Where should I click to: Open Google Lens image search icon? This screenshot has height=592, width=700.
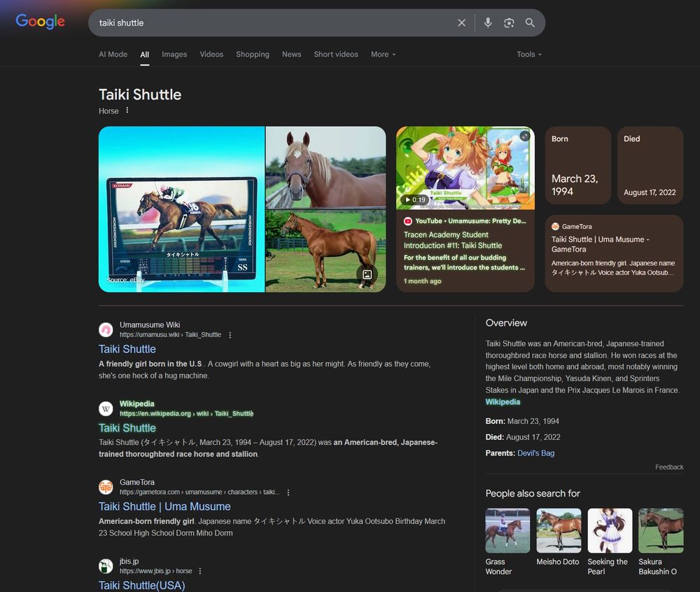509,23
